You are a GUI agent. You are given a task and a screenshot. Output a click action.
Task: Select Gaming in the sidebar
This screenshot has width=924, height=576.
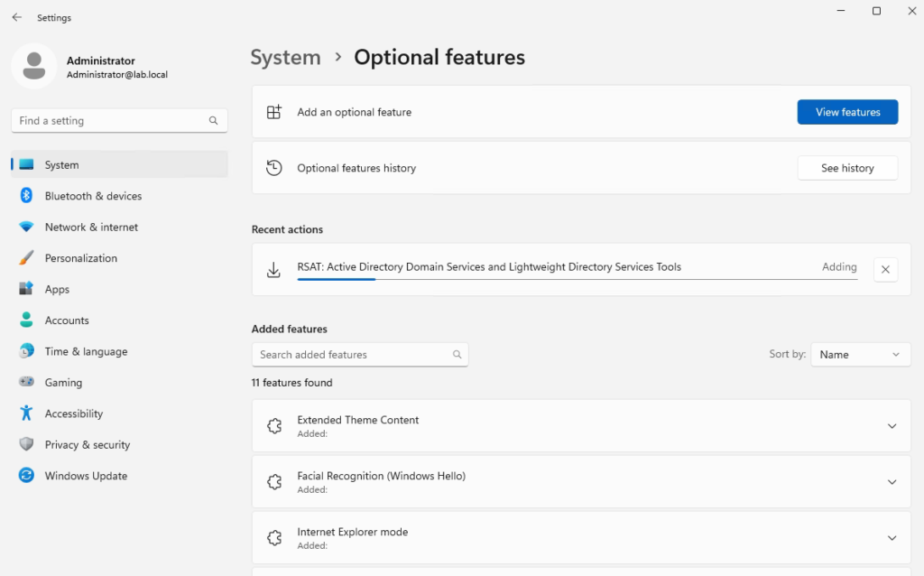click(120, 382)
